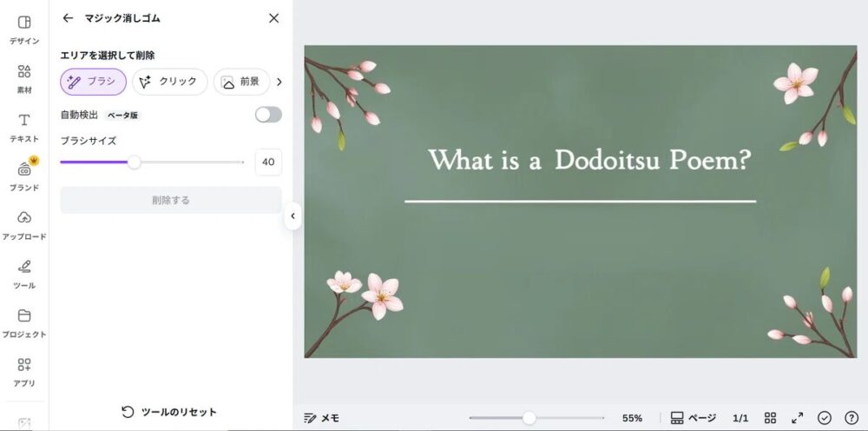Close the マジック消しゴム panel
868x431 pixels.
pos(273,17)
